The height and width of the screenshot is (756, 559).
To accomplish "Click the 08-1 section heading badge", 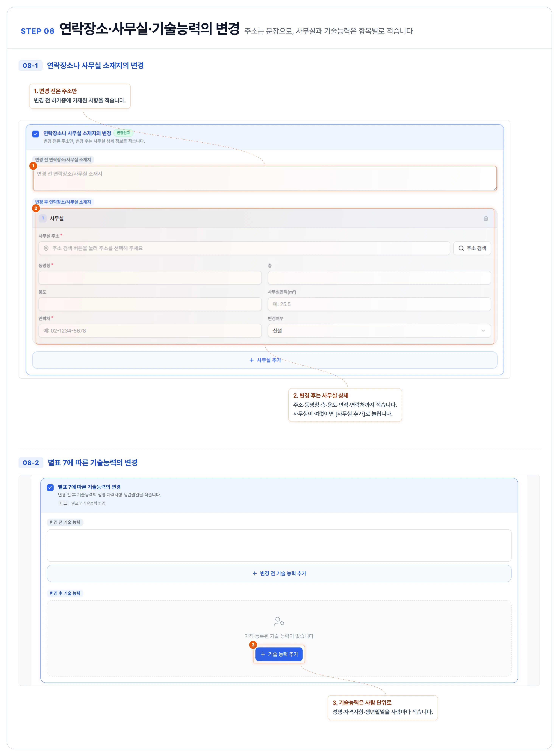I will pyautogui.click(x=30, y=65).
